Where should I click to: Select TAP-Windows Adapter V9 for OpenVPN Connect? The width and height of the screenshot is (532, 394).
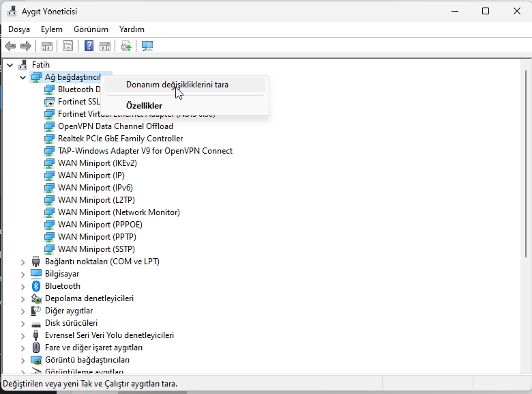(145, 151)
